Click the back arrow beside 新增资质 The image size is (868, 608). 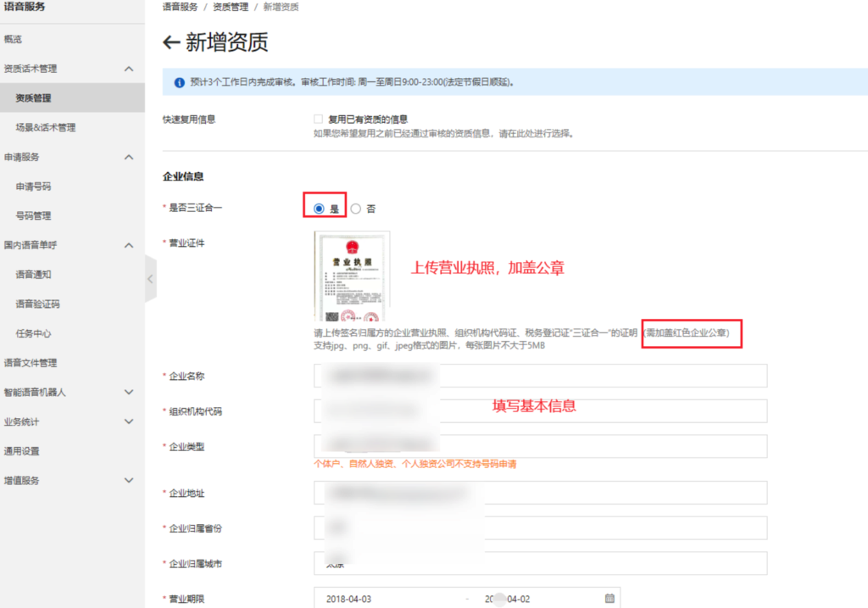[170, 42]
